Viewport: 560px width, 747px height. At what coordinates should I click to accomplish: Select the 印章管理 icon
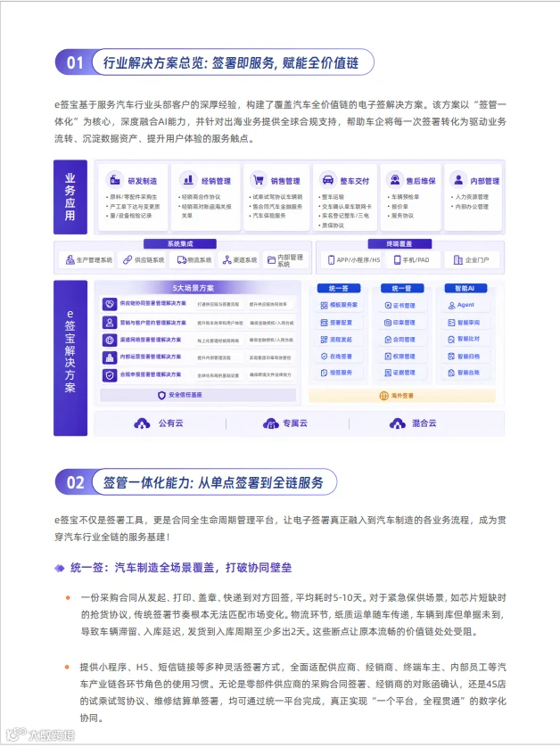click(388, 323)
